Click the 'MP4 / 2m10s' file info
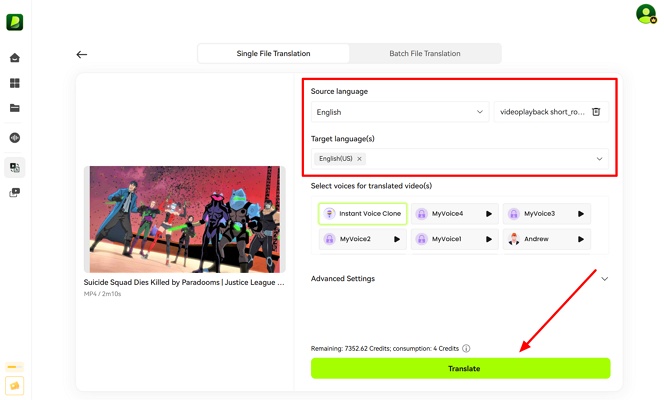The height and width of the screenshot is (400, 664). [x=102, y=294]
